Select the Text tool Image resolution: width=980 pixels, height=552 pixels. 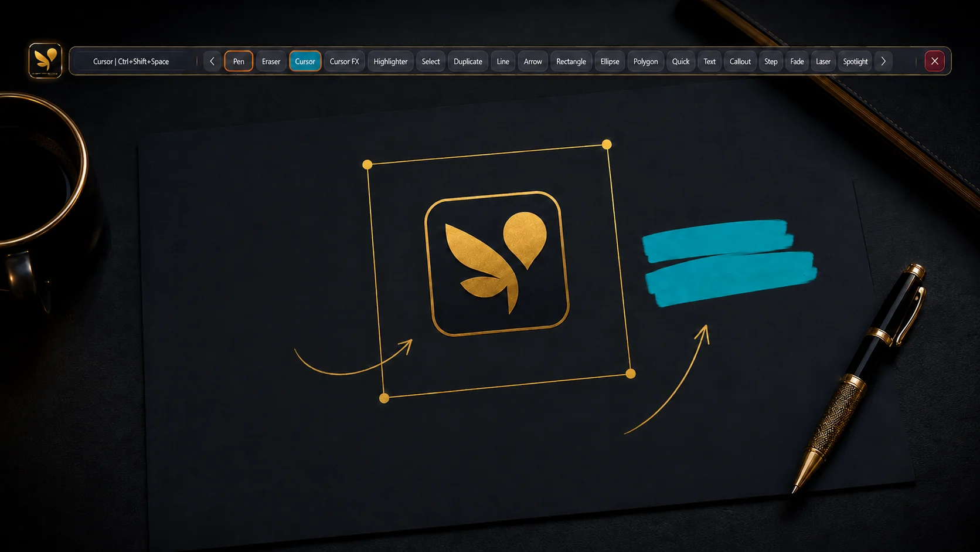(709, 61)
